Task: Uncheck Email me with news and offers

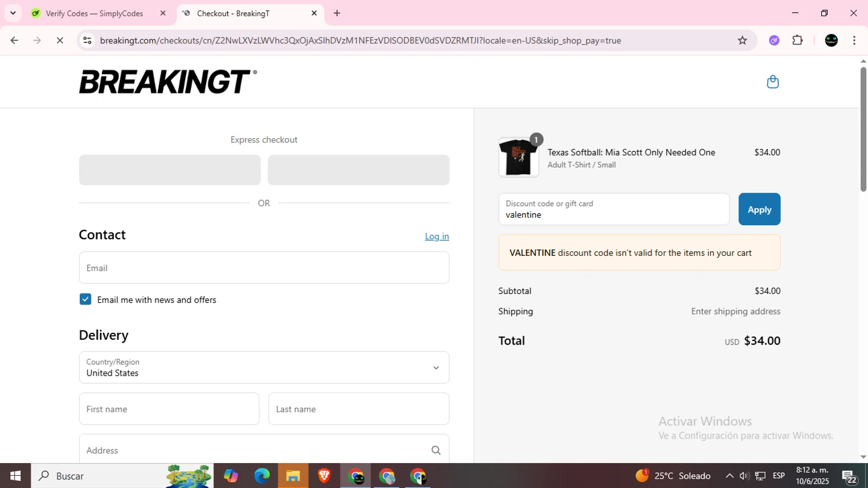Action: click(x=85, y=299)
